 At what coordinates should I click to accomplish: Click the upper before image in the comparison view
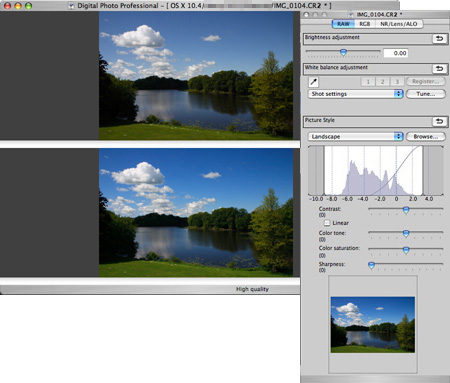[196, 76]
